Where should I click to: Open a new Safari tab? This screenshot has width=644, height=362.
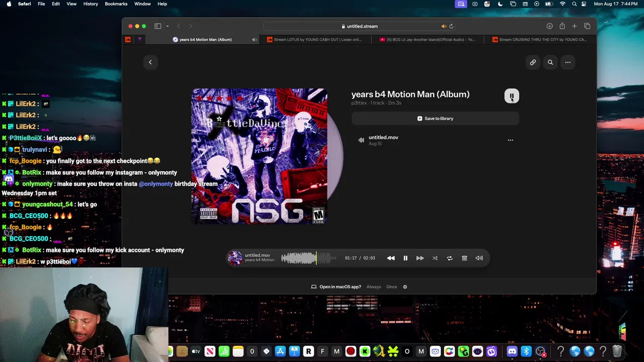574,26
